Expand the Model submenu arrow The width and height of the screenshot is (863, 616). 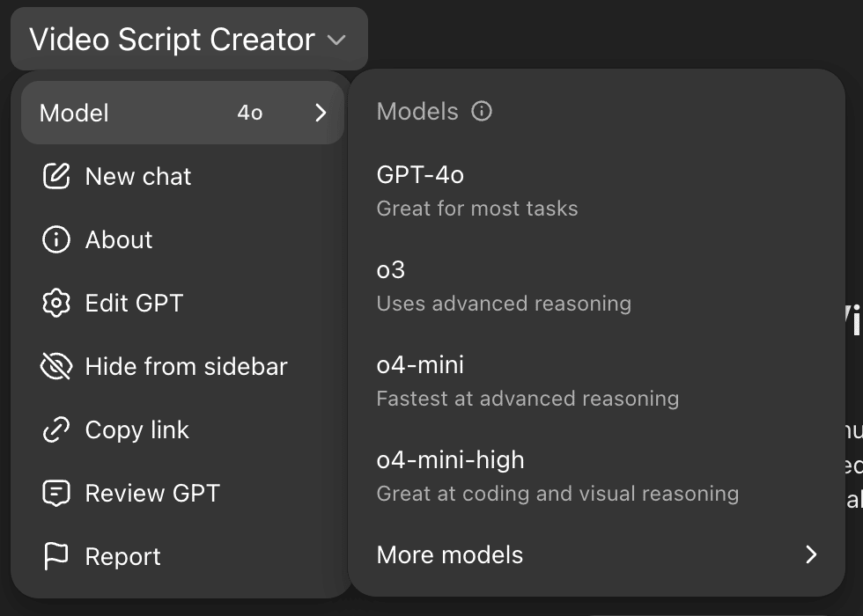point(321,113)
